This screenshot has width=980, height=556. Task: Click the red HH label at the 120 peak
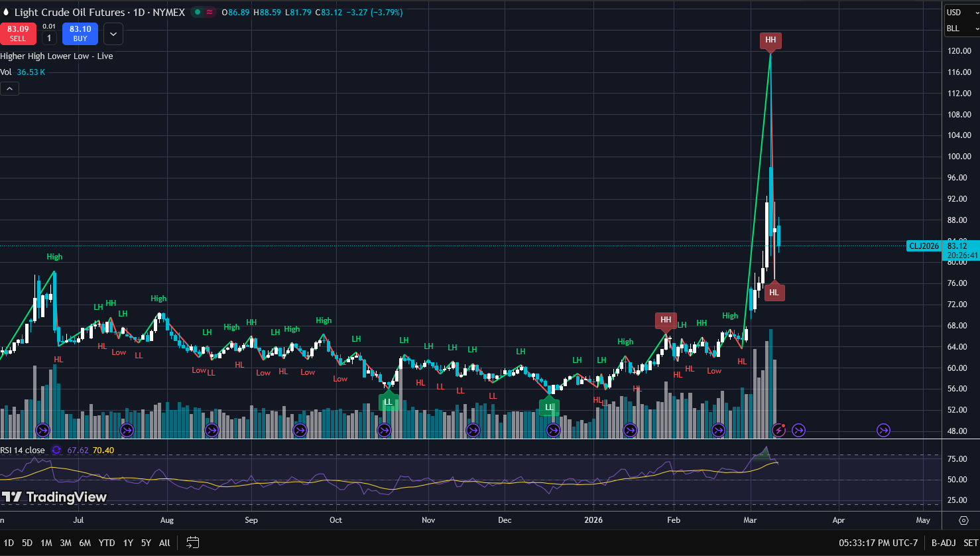pos(770,40)
